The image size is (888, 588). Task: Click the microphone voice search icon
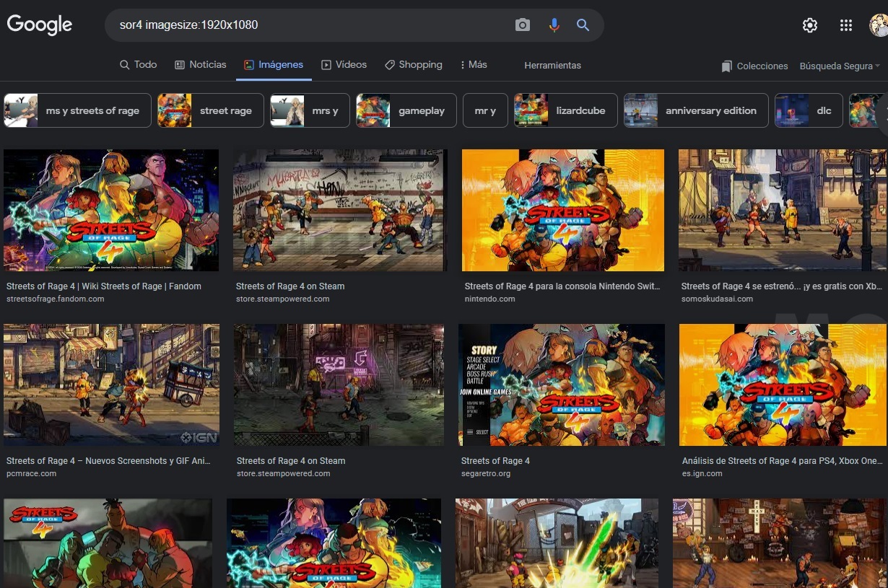tap(554, 25)
